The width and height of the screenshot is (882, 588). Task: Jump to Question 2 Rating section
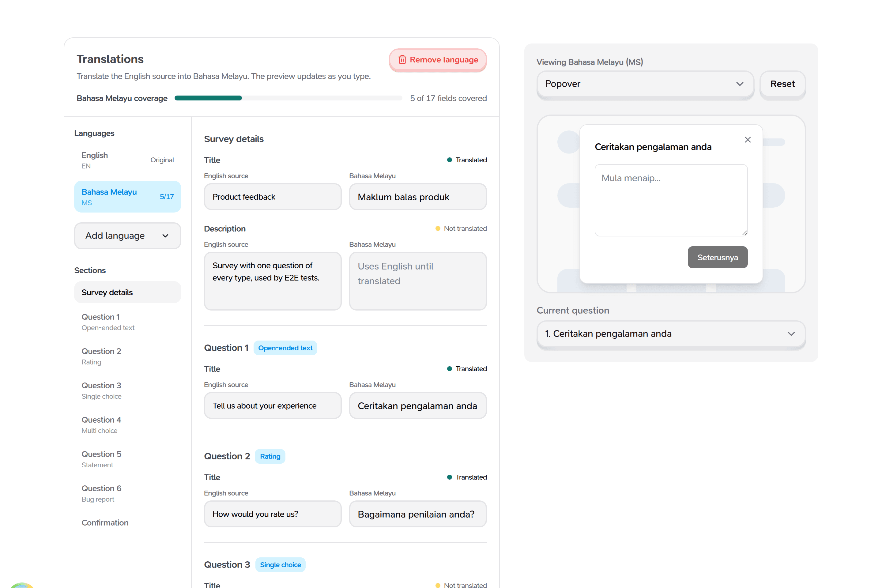click(127, 356)
